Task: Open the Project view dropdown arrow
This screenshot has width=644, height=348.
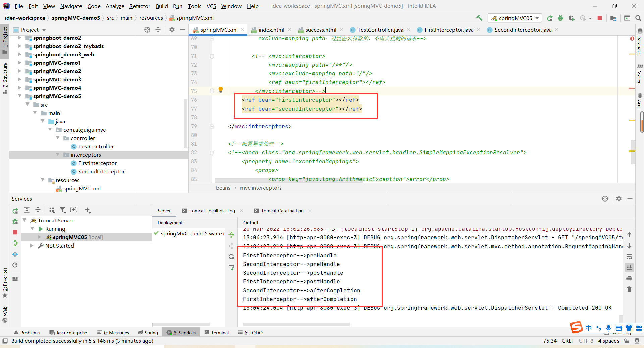Action: point(44,30)
